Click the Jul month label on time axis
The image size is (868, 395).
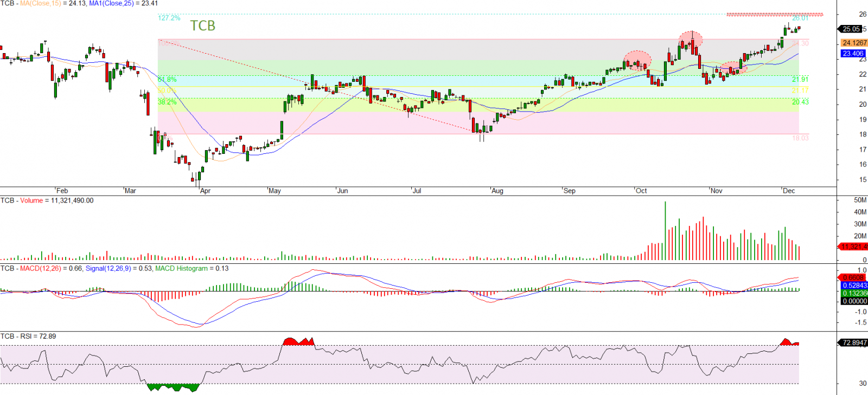(417, 191)
